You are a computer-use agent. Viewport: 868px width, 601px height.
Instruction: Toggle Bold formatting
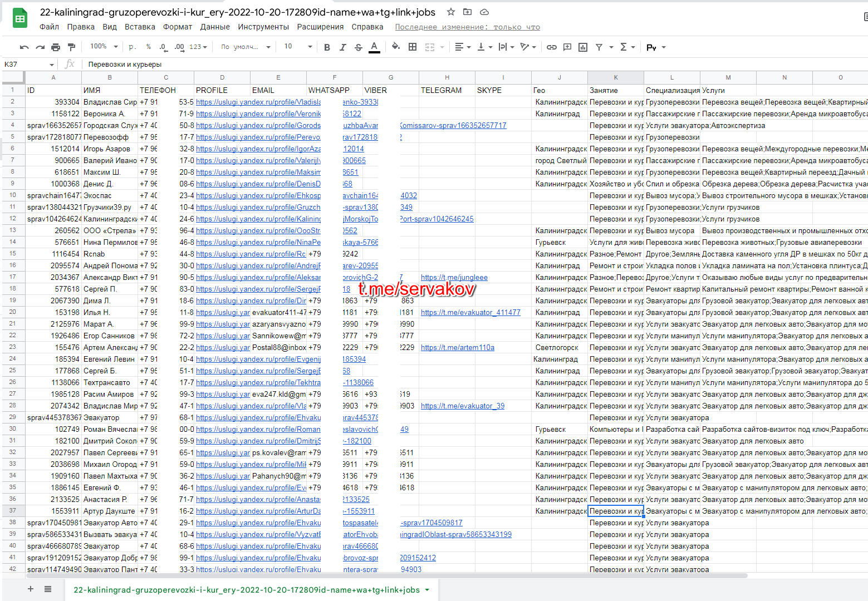pyautogui.click(x=327, y=47)
